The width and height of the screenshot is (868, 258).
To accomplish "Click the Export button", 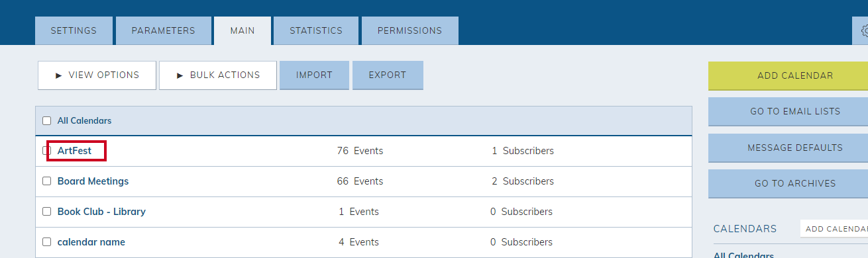I will pyautogui.click(x=388, y=75).
